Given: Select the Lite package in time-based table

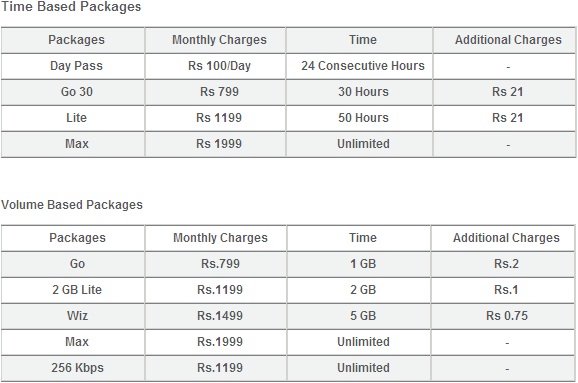Looking at the screenshot, I should 76,118.
